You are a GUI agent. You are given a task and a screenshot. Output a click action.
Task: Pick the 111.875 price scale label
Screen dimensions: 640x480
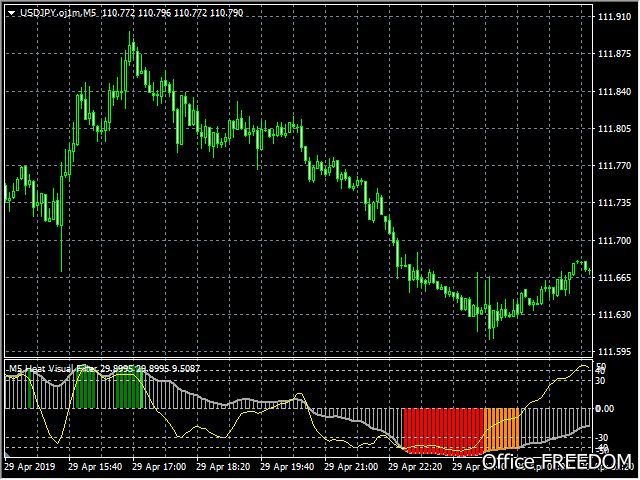pyautogui.click(x=614, y=54)
